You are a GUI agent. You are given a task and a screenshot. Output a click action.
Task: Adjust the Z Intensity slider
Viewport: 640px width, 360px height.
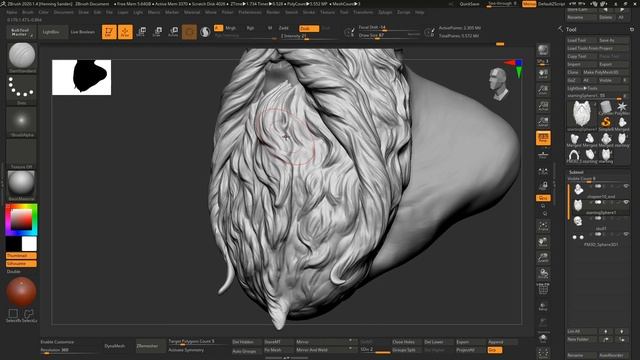point(308,36)
